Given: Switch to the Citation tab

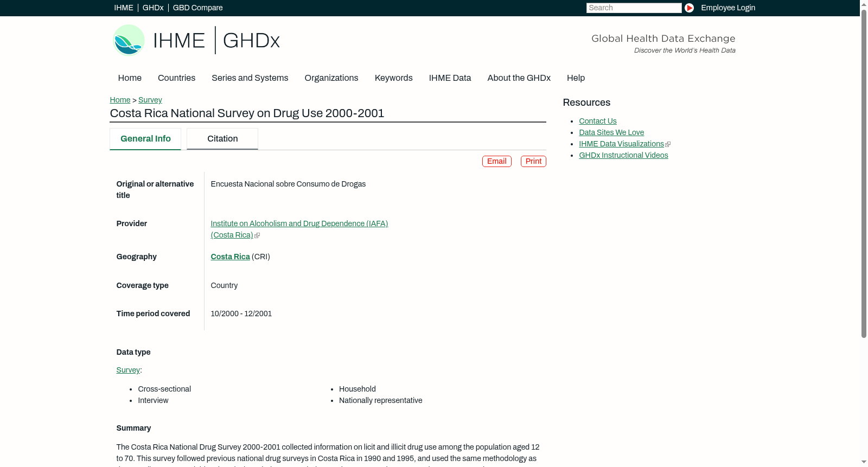Looking at the screenshot, I should [x=222, y=139].
